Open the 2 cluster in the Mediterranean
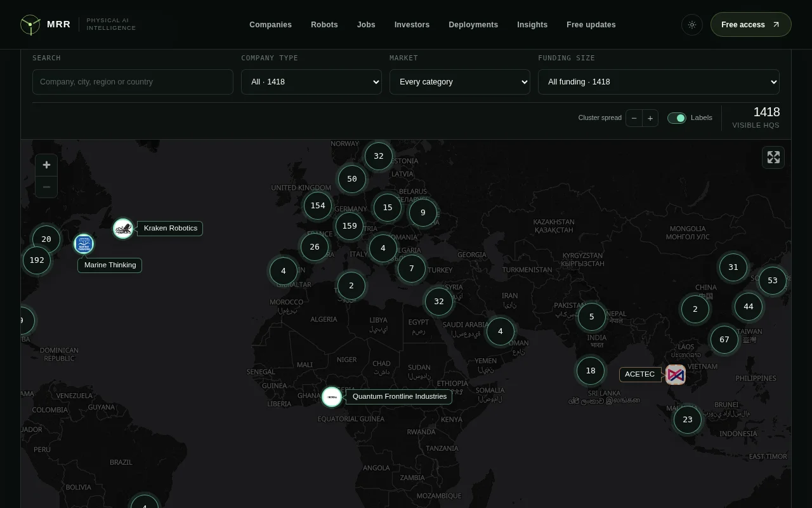812x508 pixels. 351,286
